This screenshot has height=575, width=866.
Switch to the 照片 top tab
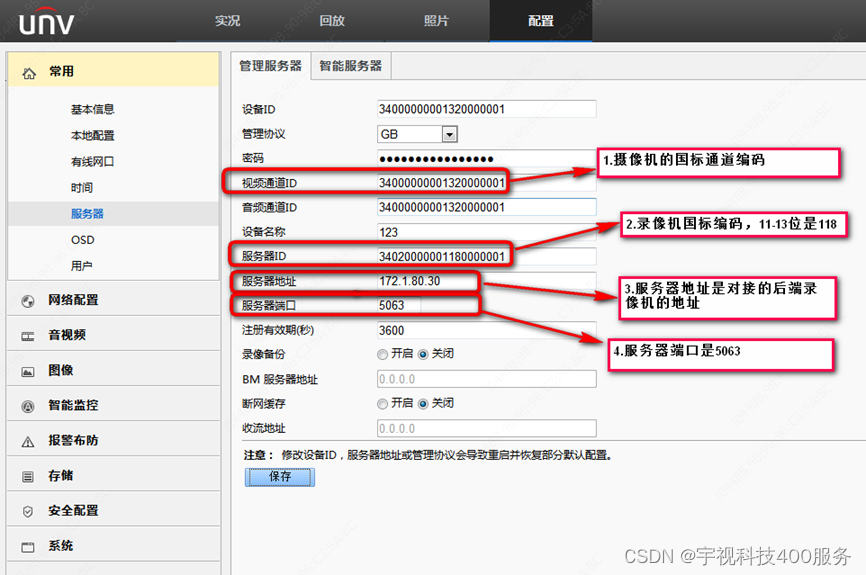point(436,21)
